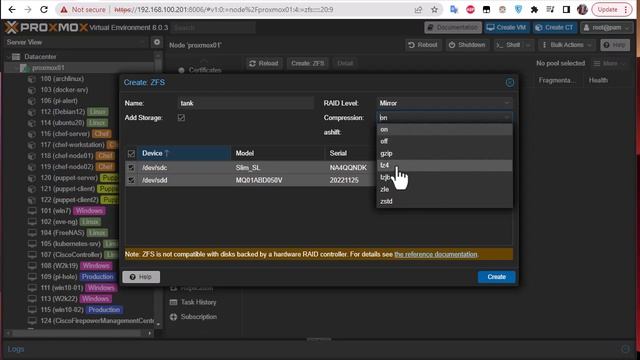Expand the Logs panel
Viewport: 640px width, 360px height.
click(625, 349)
